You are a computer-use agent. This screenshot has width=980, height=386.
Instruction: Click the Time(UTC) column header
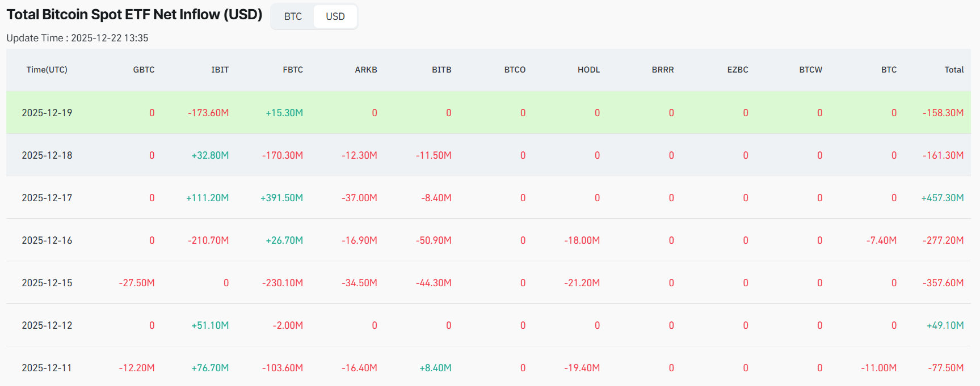tap(47, 70)
